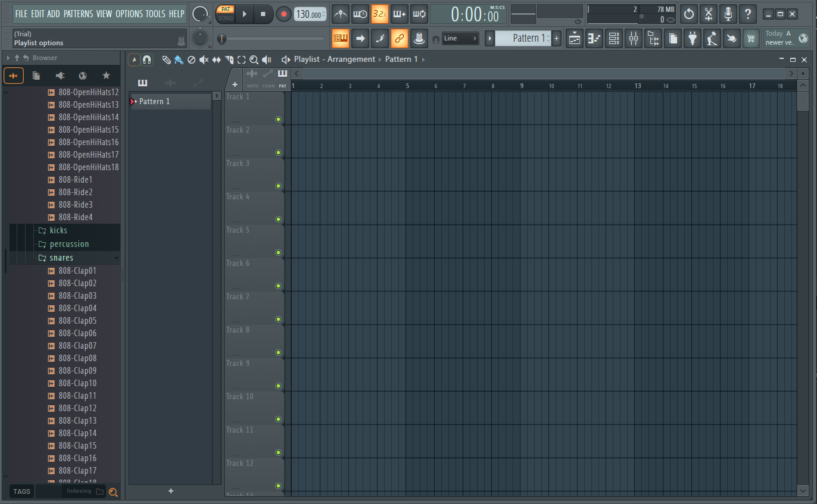Select the Draw pencil tool in Playlist
This screenshot has width=817, height=504.
pyautogui.click(x=167, y=60)
